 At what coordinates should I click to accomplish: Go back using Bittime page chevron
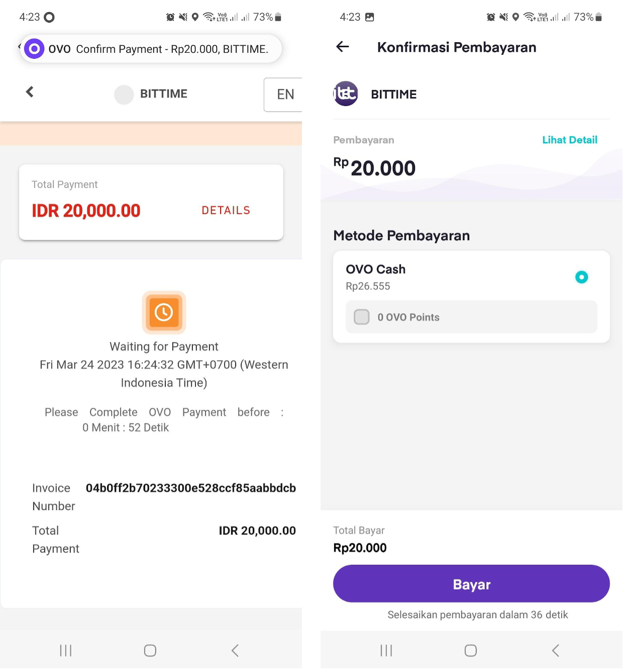coord(30,92)
